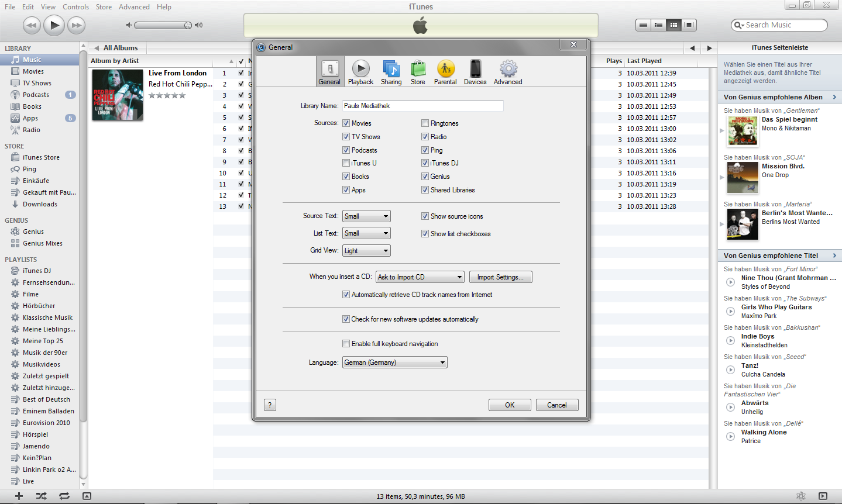The width and height of the screenshot is (842, 504).
Task: Expand Von Genius empfohlene Titel section
Action: point(834,256)
